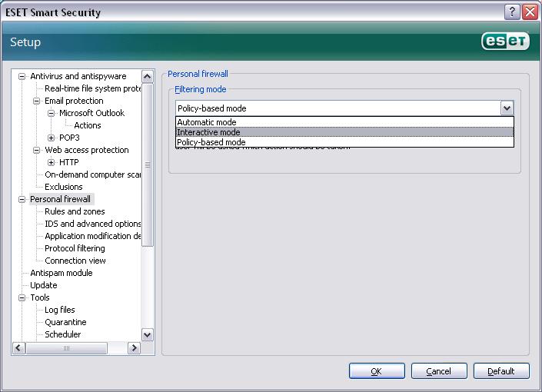Open IDS and advanced options

(x=92, y=224)
